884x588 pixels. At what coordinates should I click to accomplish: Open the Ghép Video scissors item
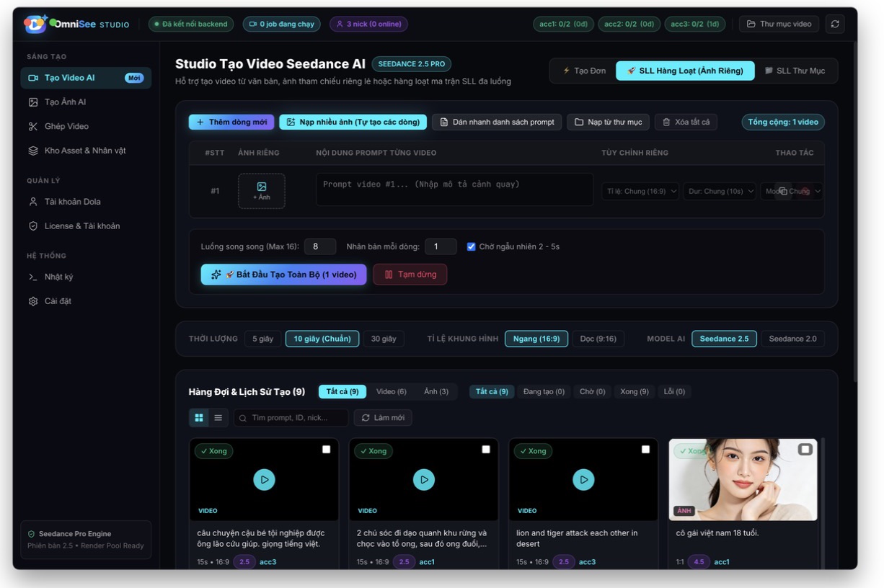[x=86, y=126]
